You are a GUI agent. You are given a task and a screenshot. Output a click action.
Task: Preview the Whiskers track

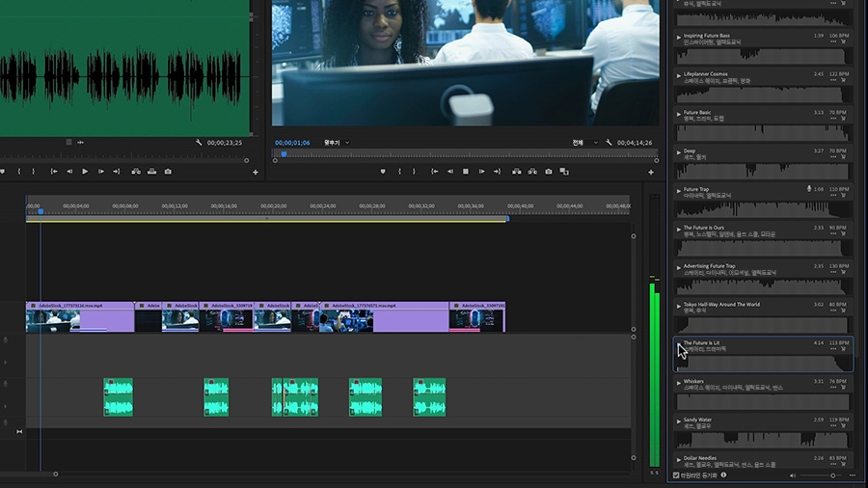pyautogui.click(x=679, y=384)
